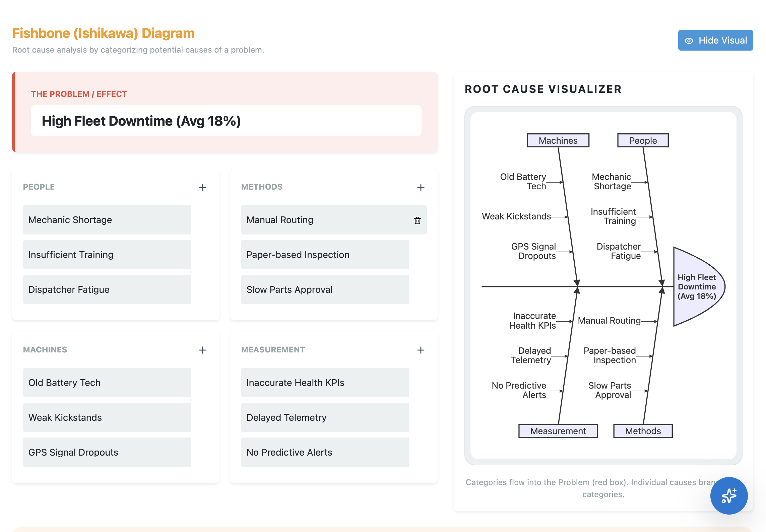Delete the Manual Routing cause

(418, 220)
